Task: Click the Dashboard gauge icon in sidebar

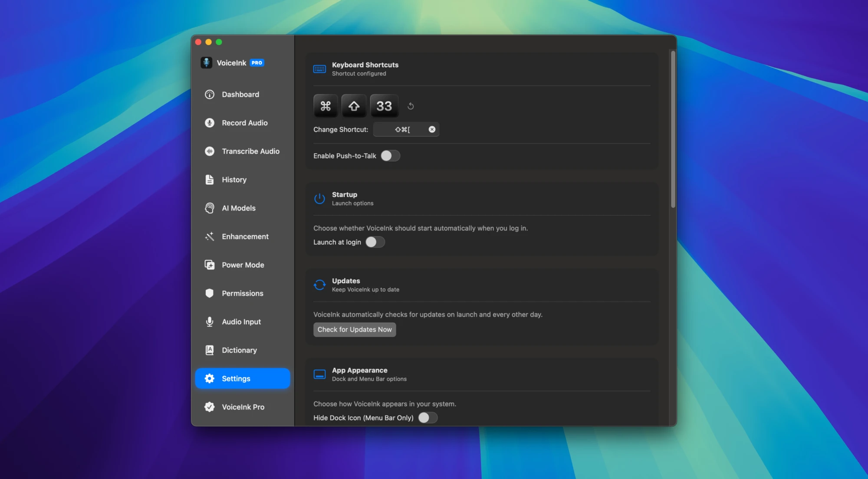Action: (x=210, y=95)
